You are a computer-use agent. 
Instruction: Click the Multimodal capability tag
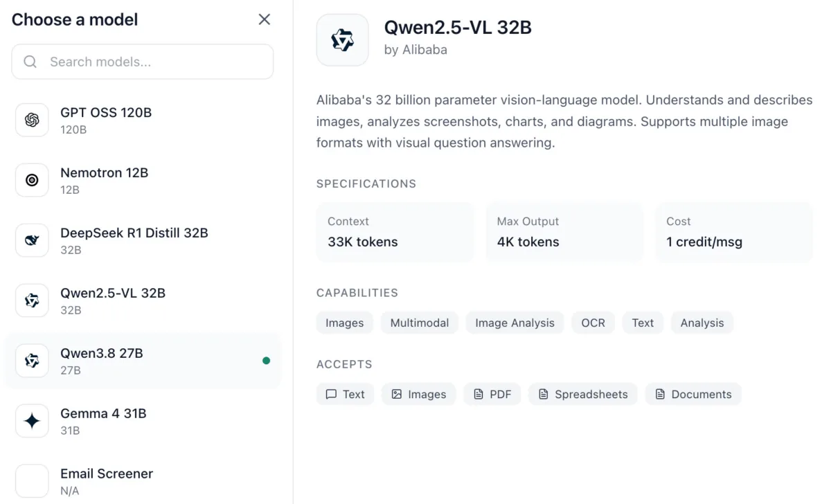pos(420,323)
